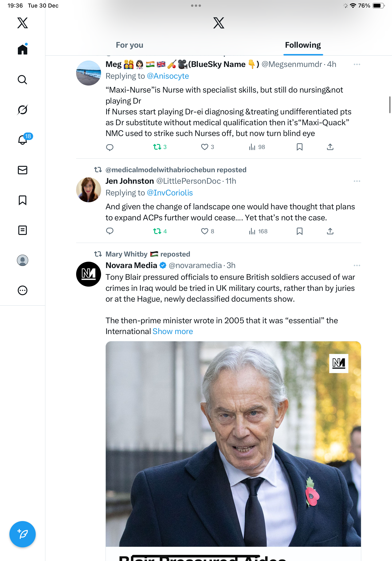
Task: Open the Tony Blair article image
Action: 233,444
